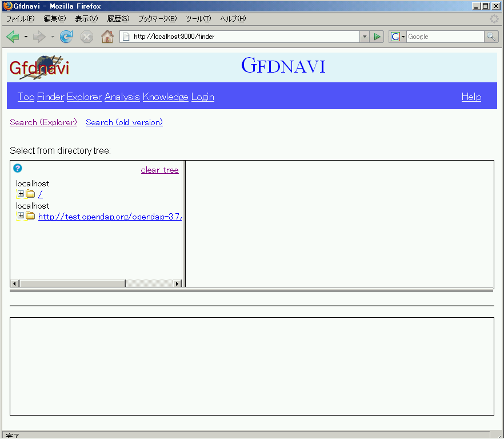Open the Help link in navigation bar
Image resolution: width=504 pixels, height=439 pixels.
471,97
